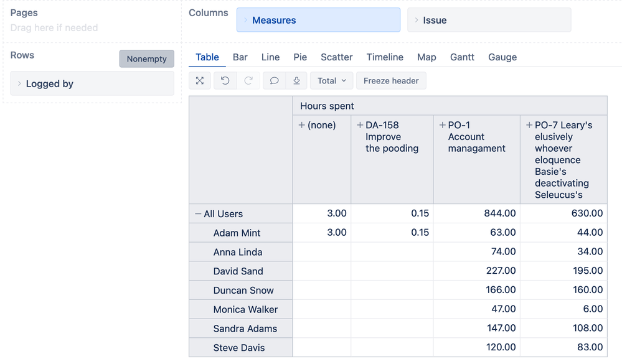Viewport: 622px width, 364px height.
Task: Click the David Sand row label
Action: tap(238, 271)
